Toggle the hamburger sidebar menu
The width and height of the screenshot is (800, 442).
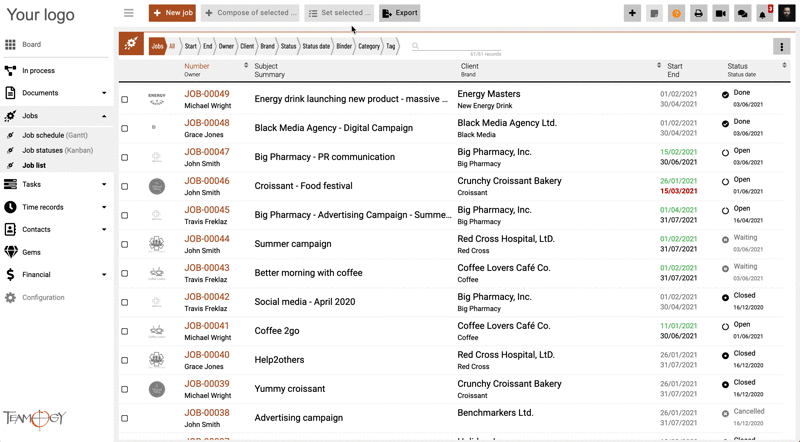tap(129, 13)
